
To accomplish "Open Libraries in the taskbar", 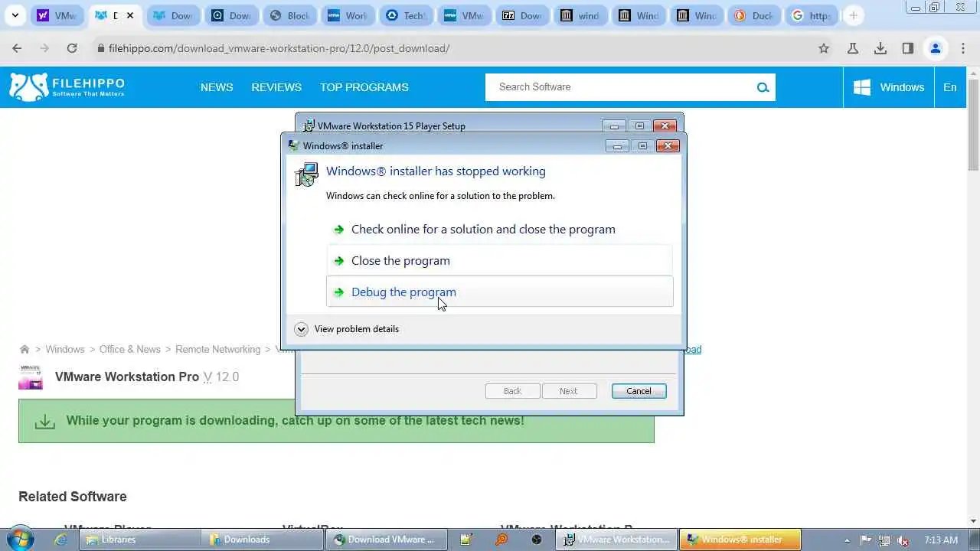I will point(142,540).
